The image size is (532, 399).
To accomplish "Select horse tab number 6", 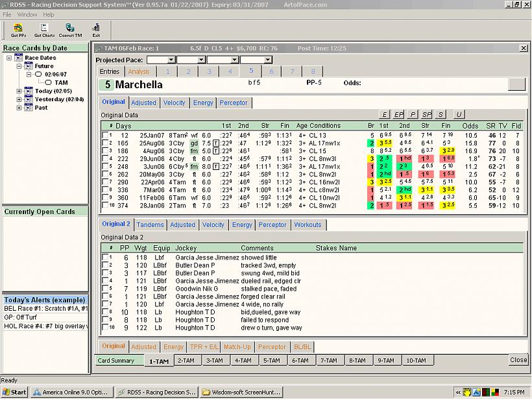I will 271,71.
